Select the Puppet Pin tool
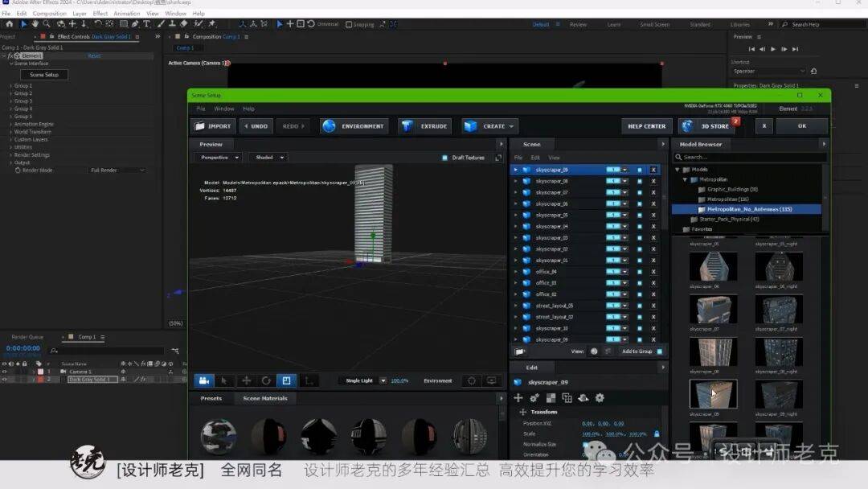The width and height of the screenshot is (868, 489). point(211,24)
